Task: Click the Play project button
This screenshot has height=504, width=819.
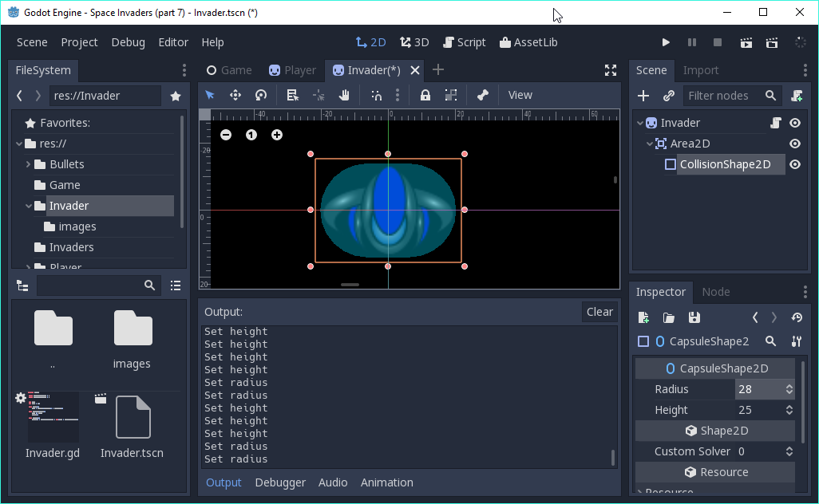Action: [x=666, y=42]
